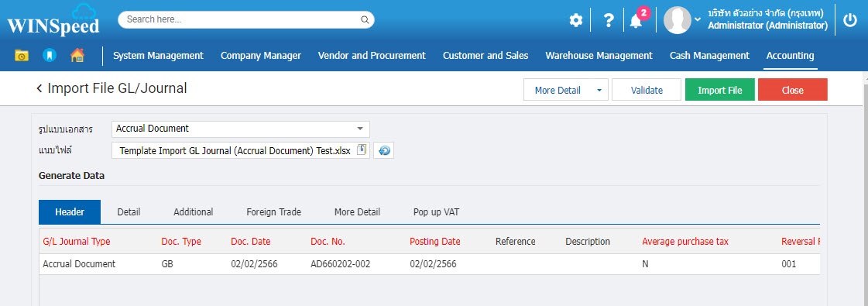
Task: Click the refresh file icon button
Action: [x=383, y=150]
